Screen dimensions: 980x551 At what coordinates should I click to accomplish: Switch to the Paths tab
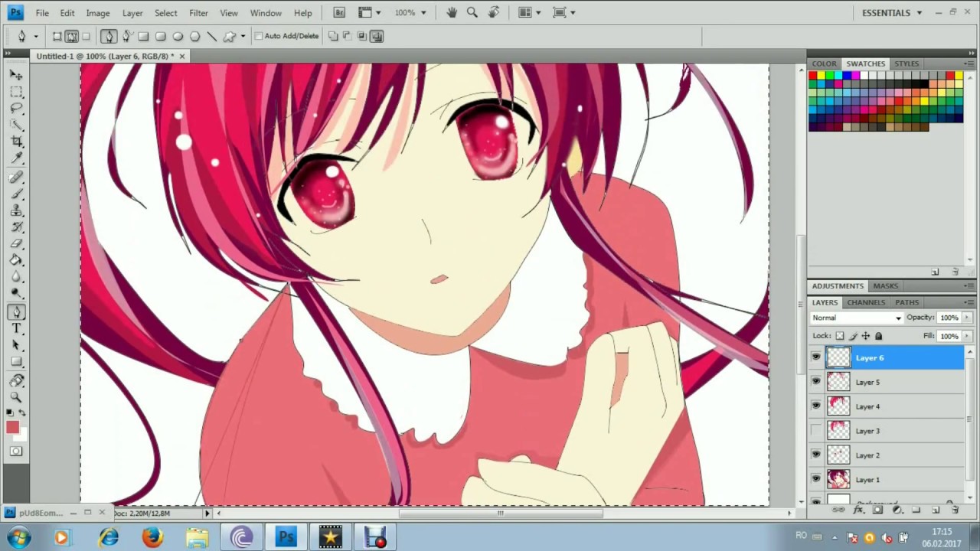pos(906,302)
